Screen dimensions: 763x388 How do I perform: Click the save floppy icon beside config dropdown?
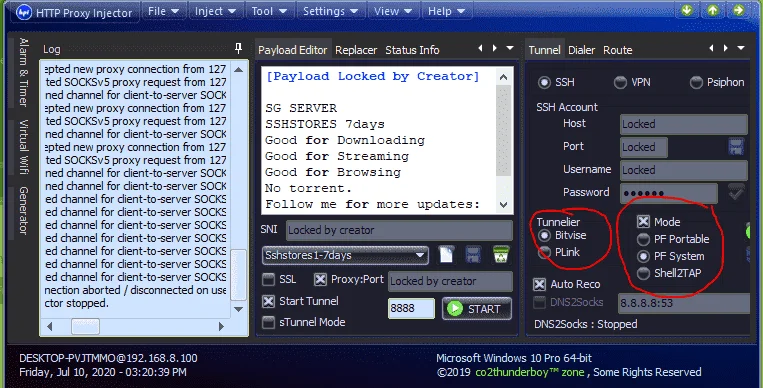point(473,255)
